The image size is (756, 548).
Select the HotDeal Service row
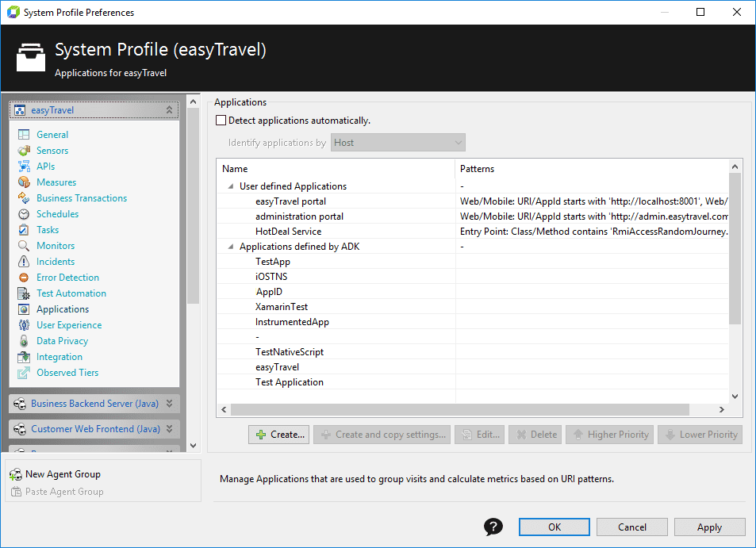[x=473, y=232]
